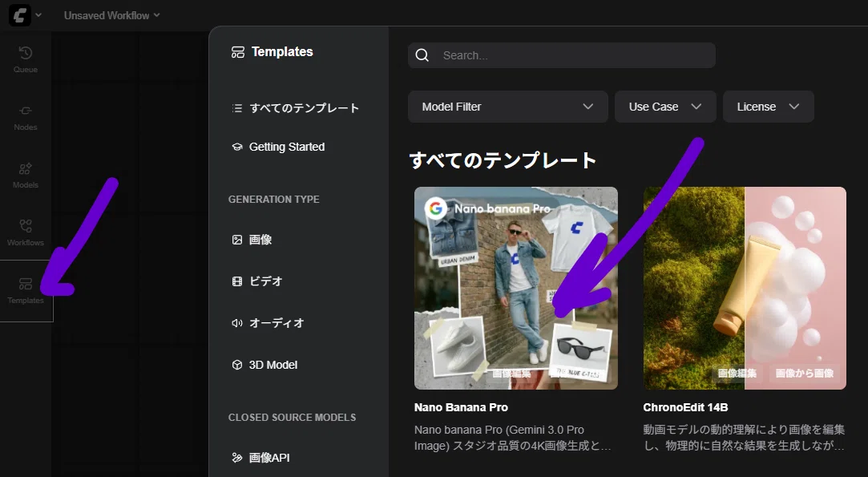
Task: Click the graduation cap Getting Started icon
Action: pos(237,147)
